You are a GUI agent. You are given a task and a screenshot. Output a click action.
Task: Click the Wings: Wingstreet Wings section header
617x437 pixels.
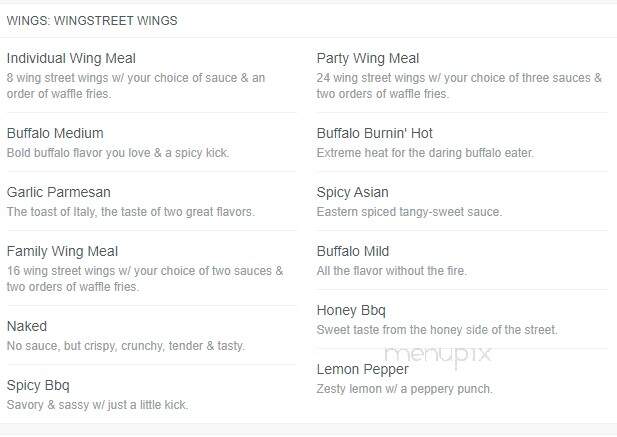[92, 20]
